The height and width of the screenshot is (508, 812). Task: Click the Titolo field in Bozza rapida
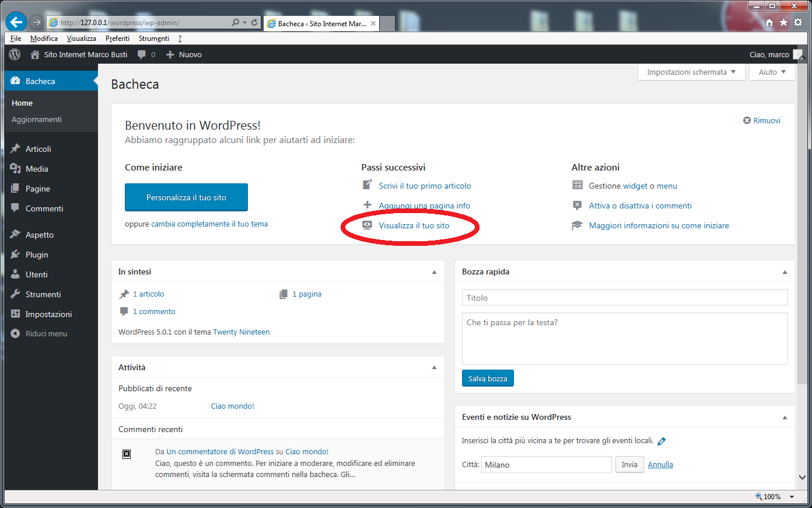[624, 298]
